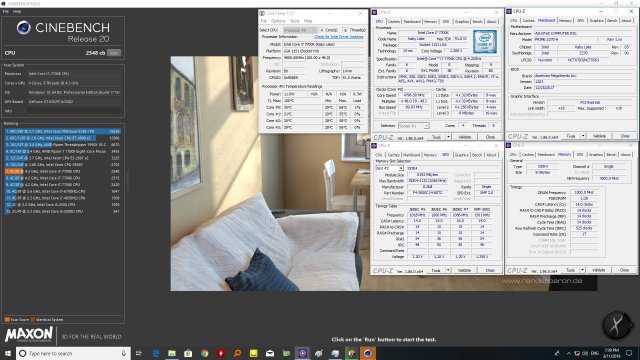This screenshot has width=640, height=360.
Task: Click the Maxon logo at bottom left
Action: pyautogui.click(x=29, y=335)
